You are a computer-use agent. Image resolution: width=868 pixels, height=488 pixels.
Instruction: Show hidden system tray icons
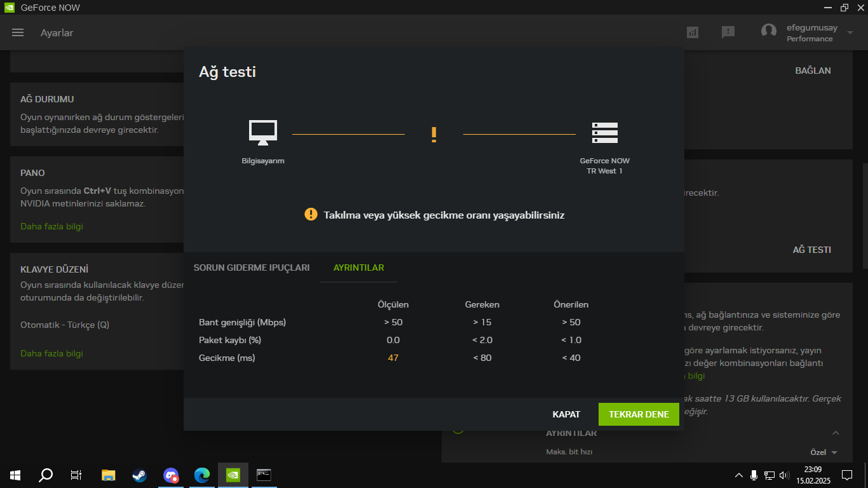click(x=738, y=475)
